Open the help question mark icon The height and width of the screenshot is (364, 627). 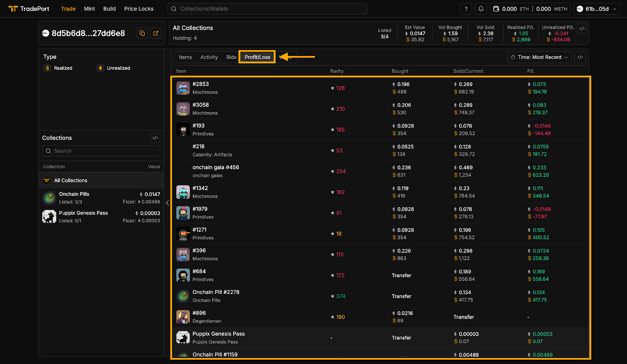tap(466, 9)
